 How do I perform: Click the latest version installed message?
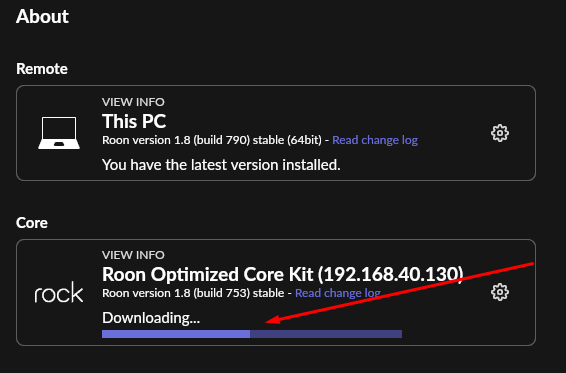pyautogui.click(x=221, y=165)
